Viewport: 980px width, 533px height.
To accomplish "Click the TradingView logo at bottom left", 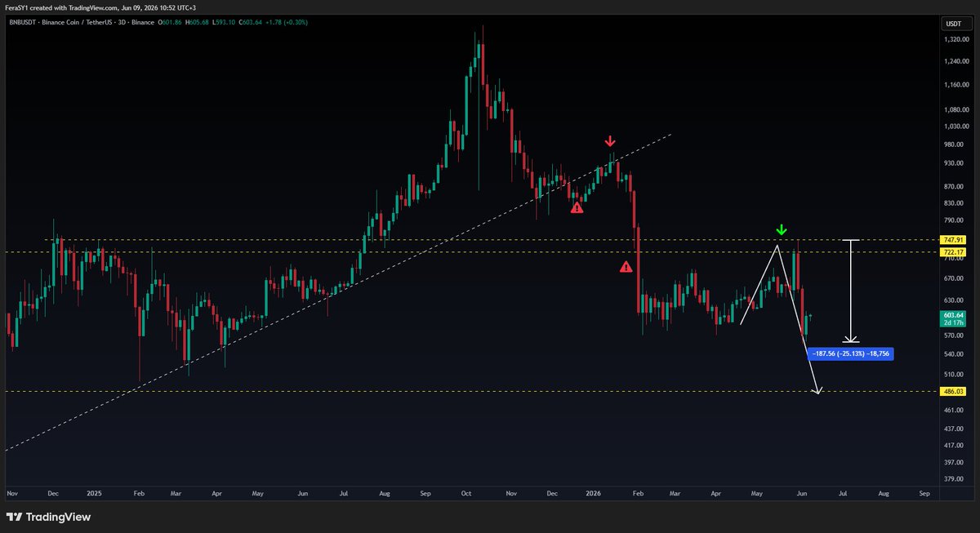I will point(49,517).
